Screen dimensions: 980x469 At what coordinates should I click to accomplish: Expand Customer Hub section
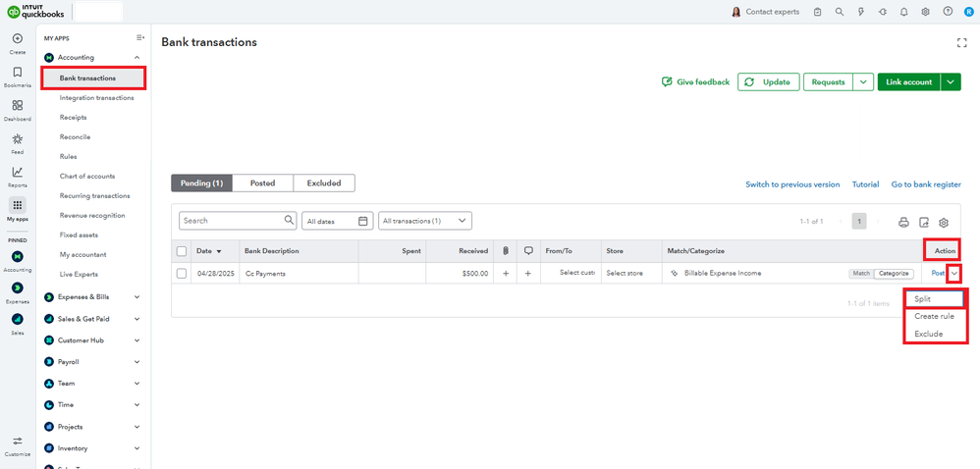[x=136, y=340]
